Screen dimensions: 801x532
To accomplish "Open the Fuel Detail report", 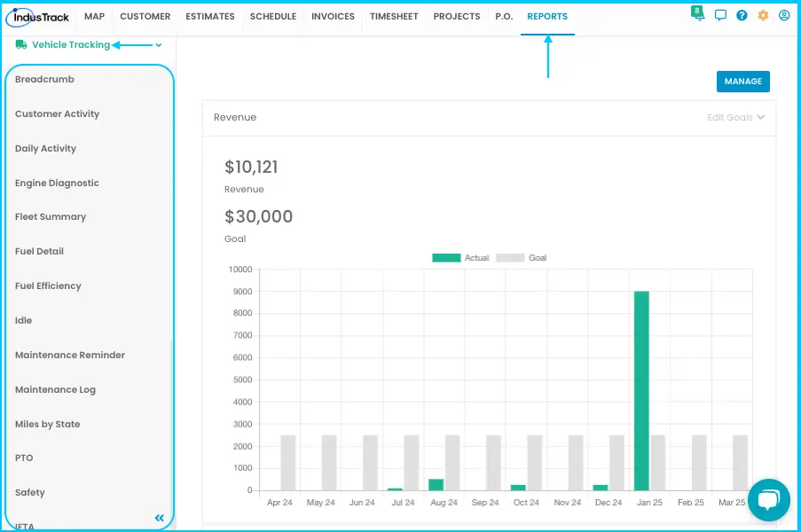I will click(39, 251).
